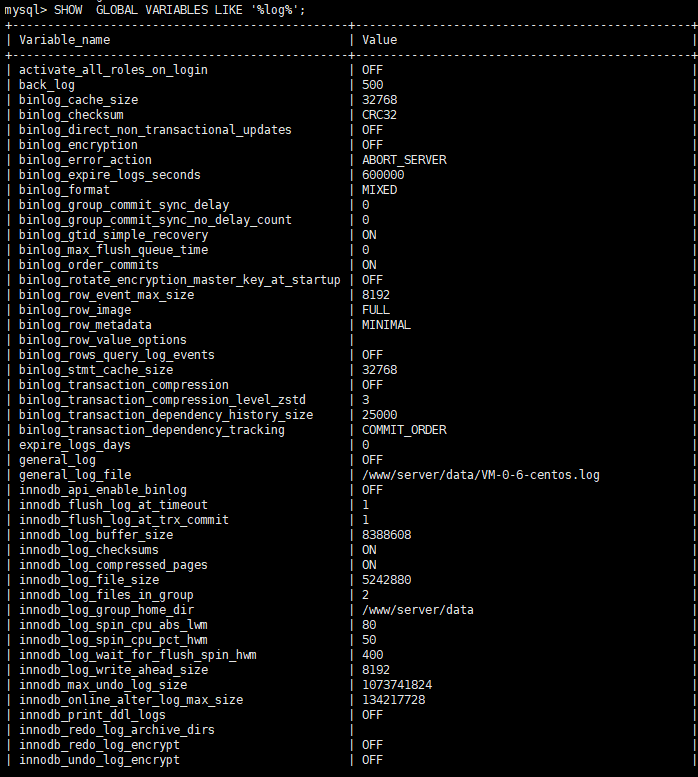Screen dimensions: 698x777
Task: Click the general_log_file path value
Action: pos(480,475)
